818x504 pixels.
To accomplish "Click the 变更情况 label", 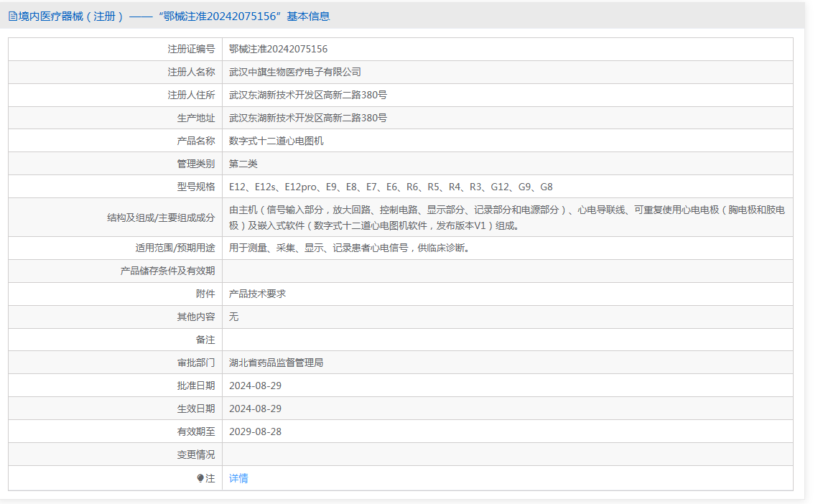I will point(195,454).
